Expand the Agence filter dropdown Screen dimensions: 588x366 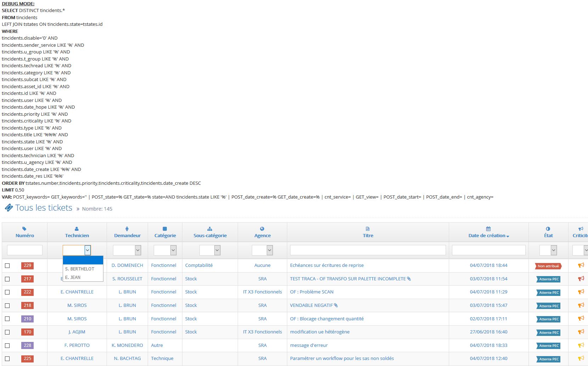(x=262, y=250)
